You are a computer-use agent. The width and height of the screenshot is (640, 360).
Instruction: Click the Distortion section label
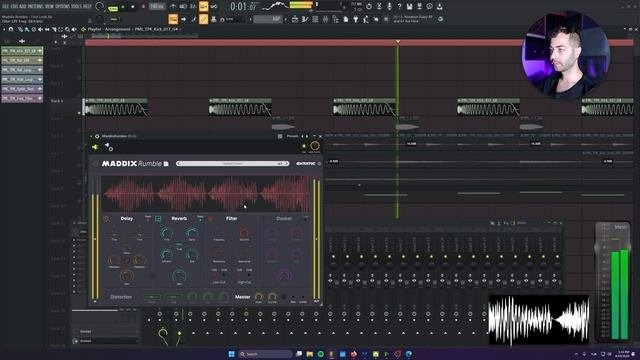pos(121,297)
